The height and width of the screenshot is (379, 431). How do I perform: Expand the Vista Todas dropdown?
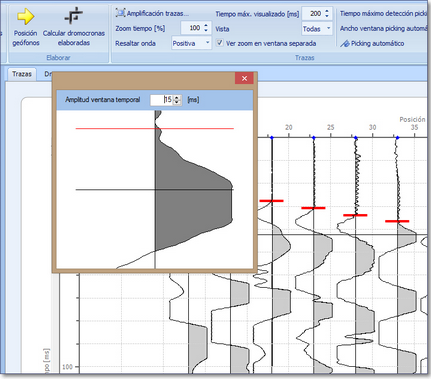pos(317,29)
